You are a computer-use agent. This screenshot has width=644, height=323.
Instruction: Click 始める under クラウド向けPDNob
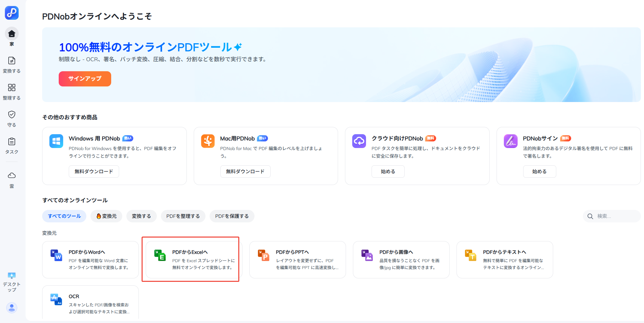click(388, 172)
